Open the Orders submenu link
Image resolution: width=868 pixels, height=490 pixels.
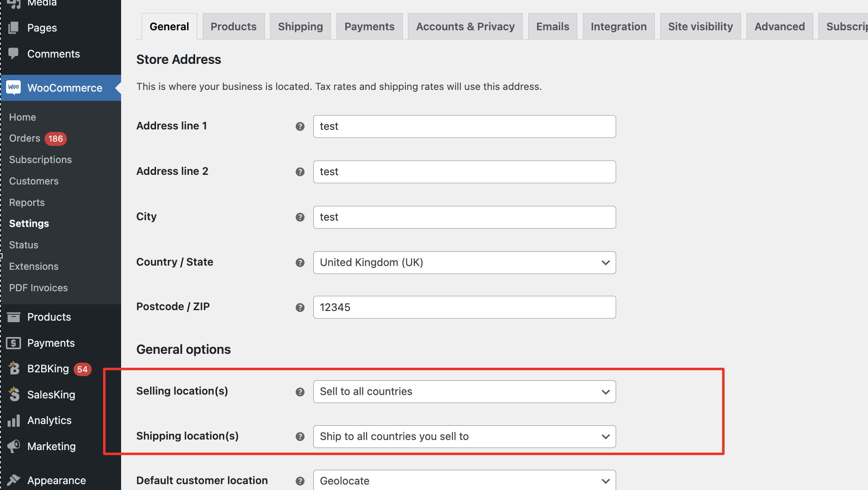[x=25, y=138]
